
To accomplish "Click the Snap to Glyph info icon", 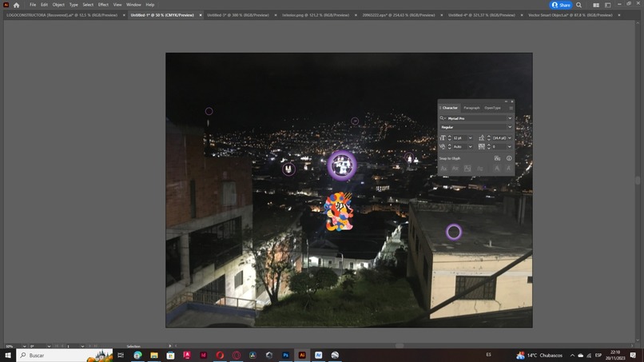I will point(509,158).
